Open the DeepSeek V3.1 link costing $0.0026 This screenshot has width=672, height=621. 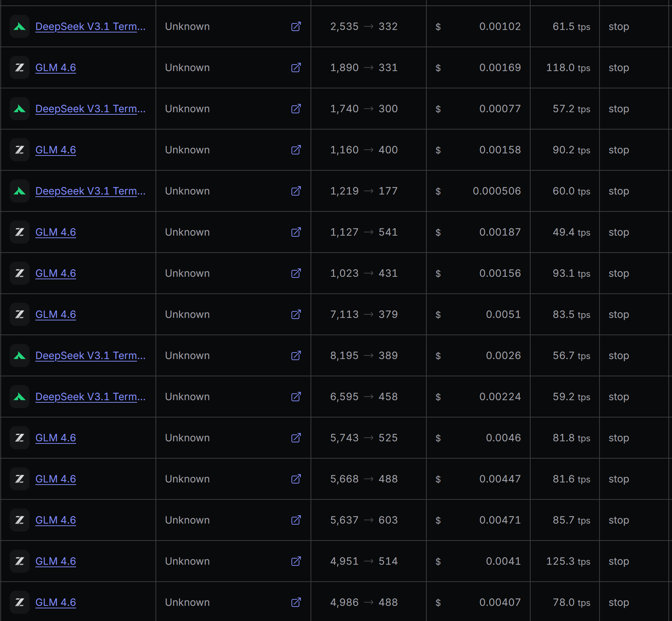91,356
